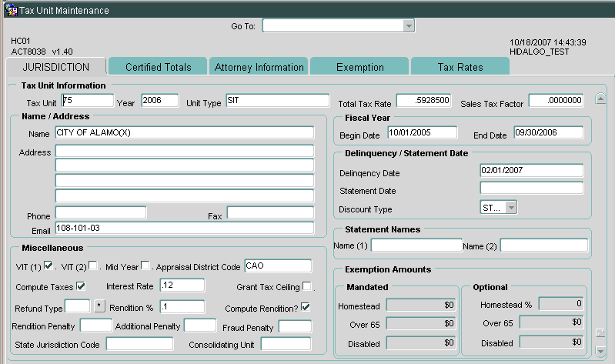Click the Mandated Disabled amount field

point(421,342)
